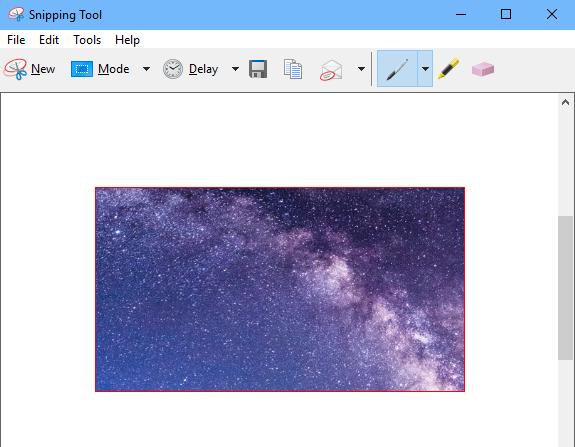
Task: Expand the Send Snip dropdown arrow
Action: [361, 69]
